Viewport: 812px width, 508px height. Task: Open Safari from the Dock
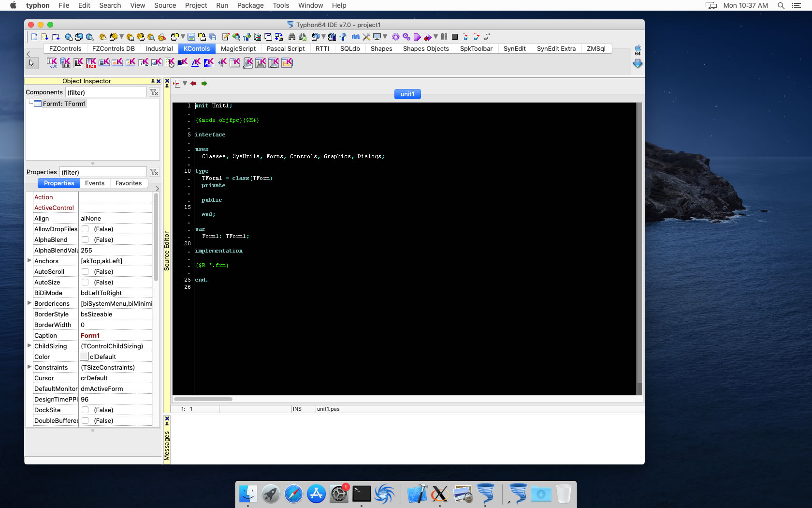tap(293, 494)
